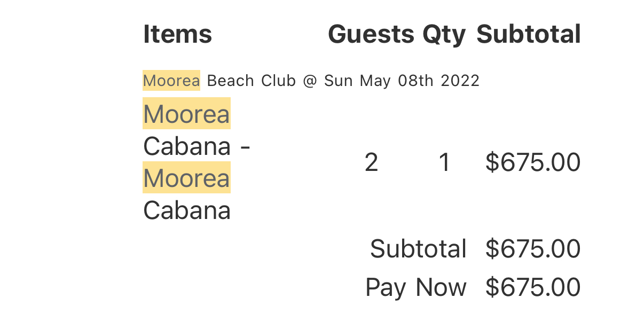Click the Guests column header
Viewport: 644px width, 329px height.
pyautogui.click(x=371, y=35)
